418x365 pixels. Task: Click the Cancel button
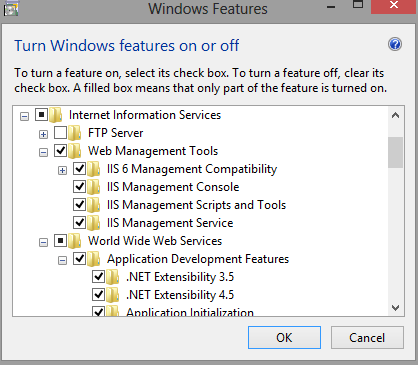pos(367,338)
